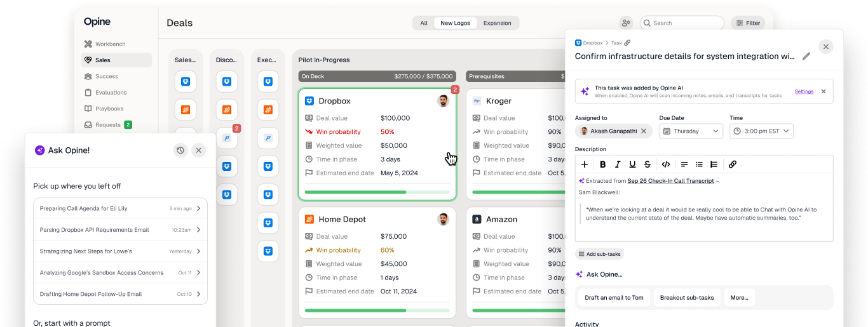Toggle italic formatting in description
This screenshot has height=327, width=868.
[x=617, y=164]
